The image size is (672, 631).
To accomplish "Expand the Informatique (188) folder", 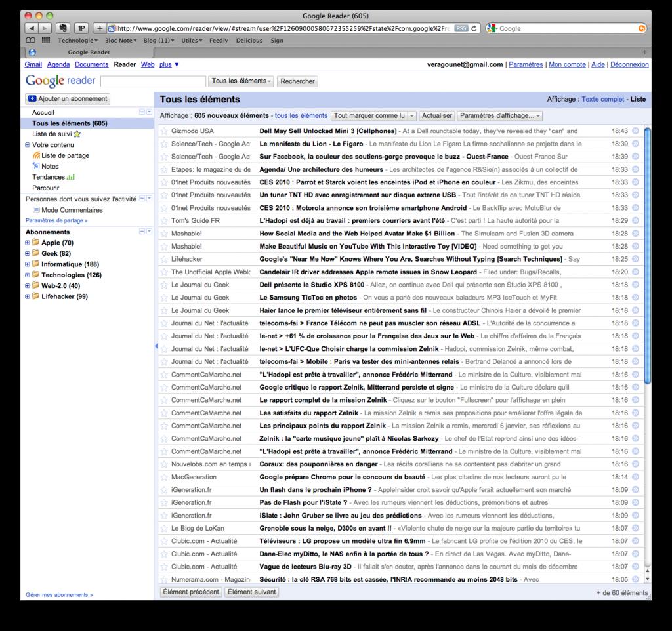I will pos(28,264).
